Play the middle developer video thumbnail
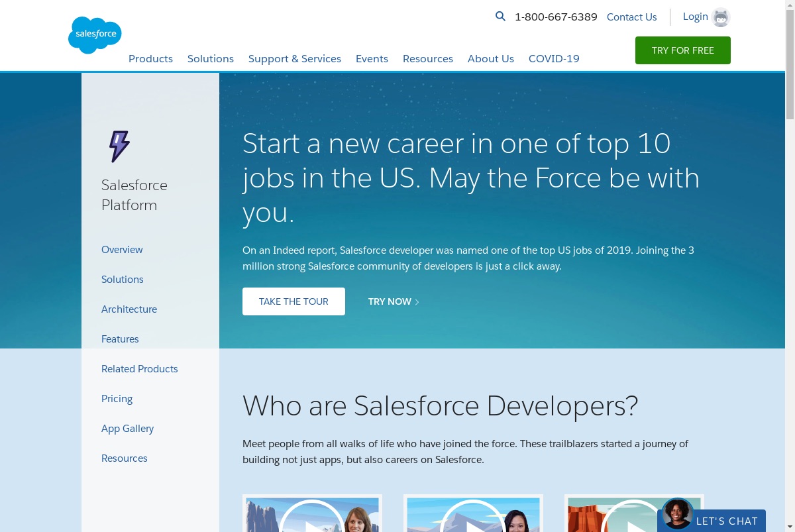 tap(473, 513)
